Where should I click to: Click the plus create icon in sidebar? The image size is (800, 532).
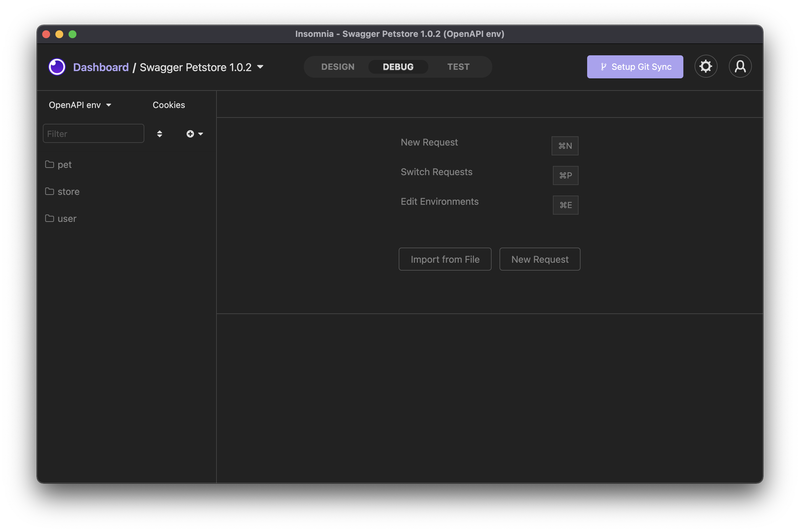190,134
